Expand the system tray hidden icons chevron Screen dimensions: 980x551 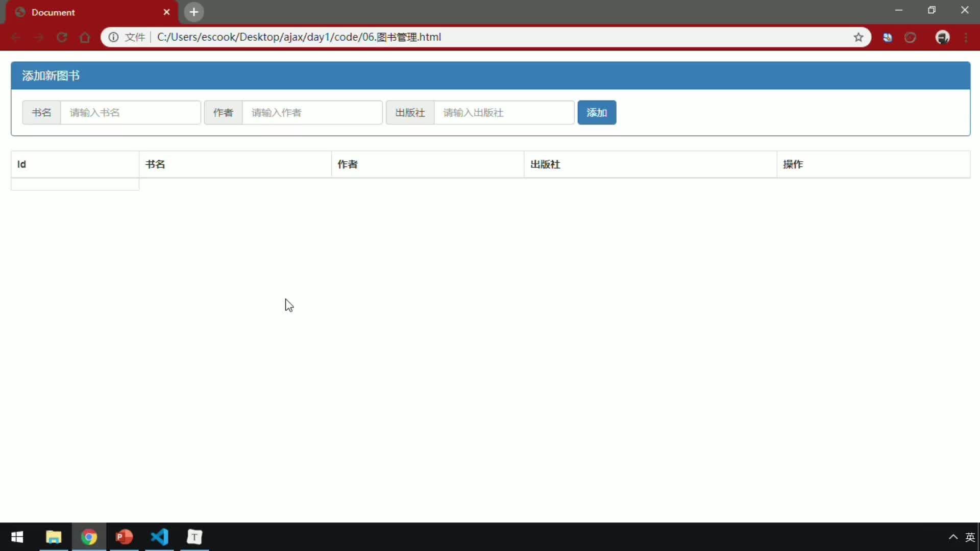point(953,537)
